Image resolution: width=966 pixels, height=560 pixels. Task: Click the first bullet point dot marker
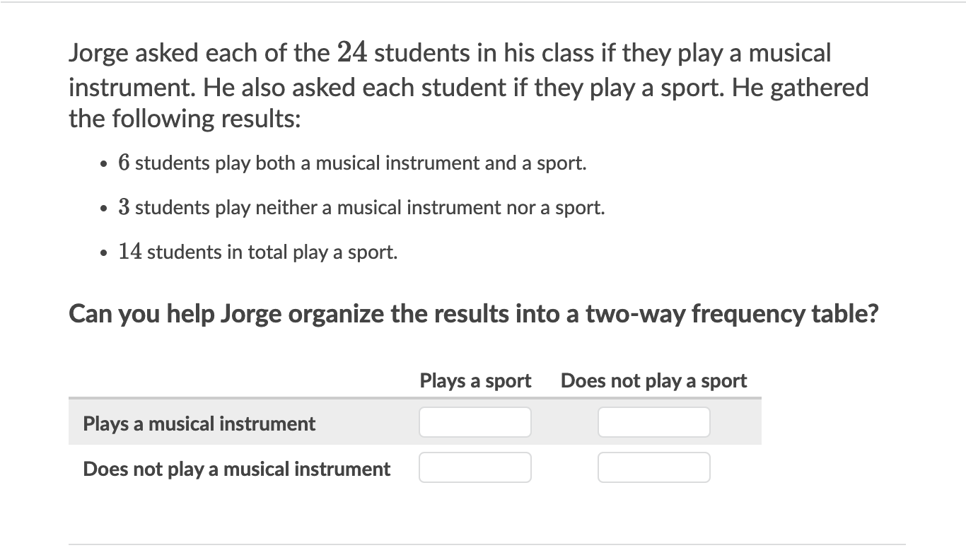point(104,164)
